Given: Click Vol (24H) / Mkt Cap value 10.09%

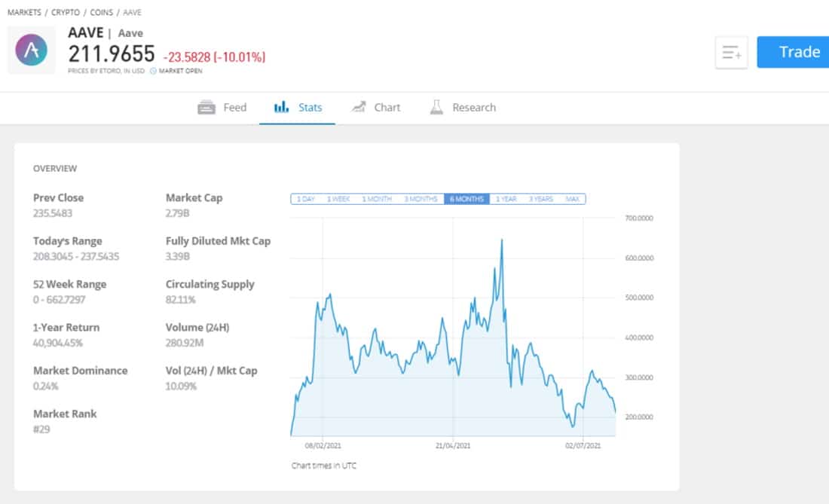Looking at the screenshot, I should tap(182, 386).
